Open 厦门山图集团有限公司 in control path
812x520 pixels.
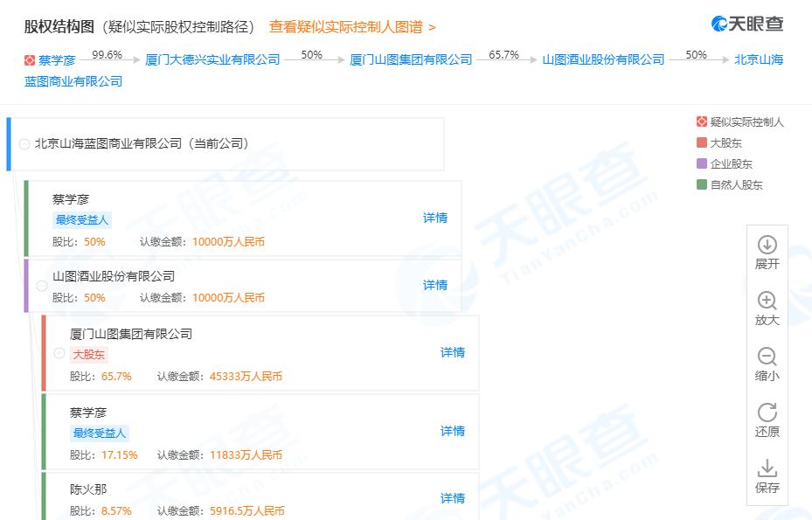[411, 60]
